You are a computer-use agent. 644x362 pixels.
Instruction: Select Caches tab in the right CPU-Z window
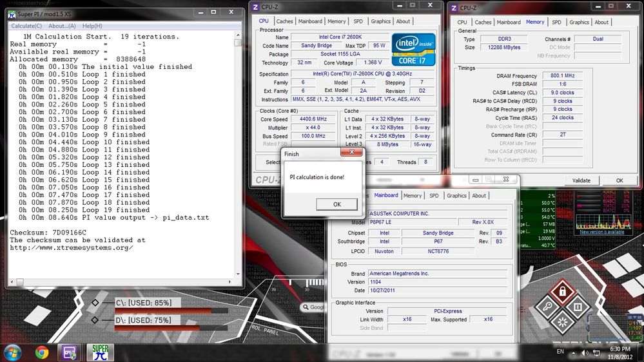(x=483, y=22)
